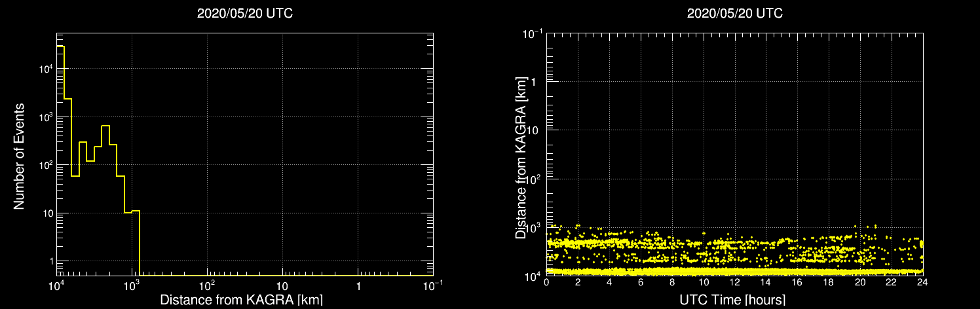Click the dense yellow scatter band along 10^4 km

[734, 270]
